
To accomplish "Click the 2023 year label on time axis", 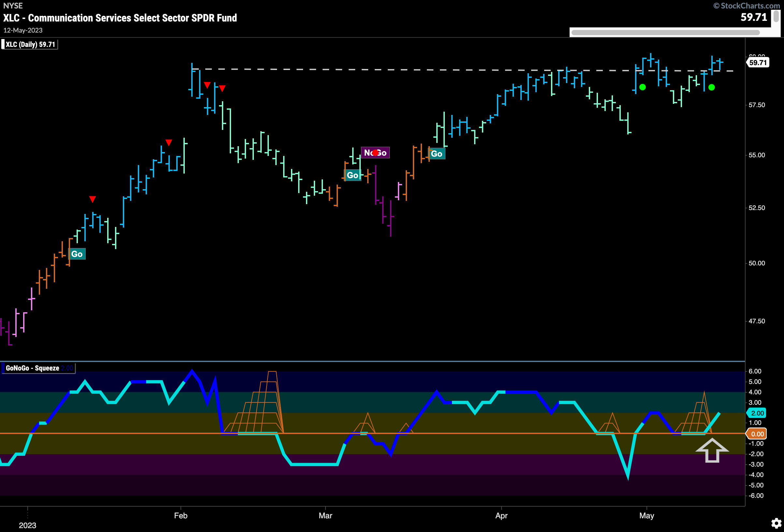I will (27, 525).
